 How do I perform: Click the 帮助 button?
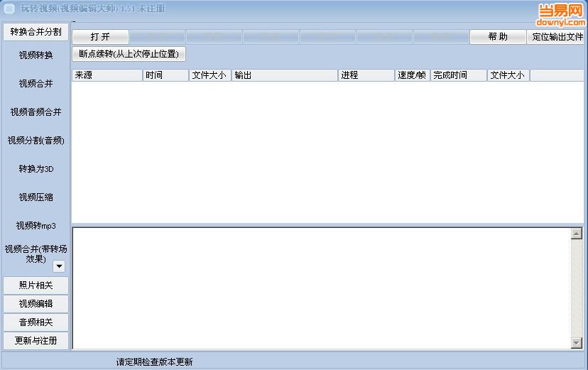pyautogui.click(x=498, y=37)
